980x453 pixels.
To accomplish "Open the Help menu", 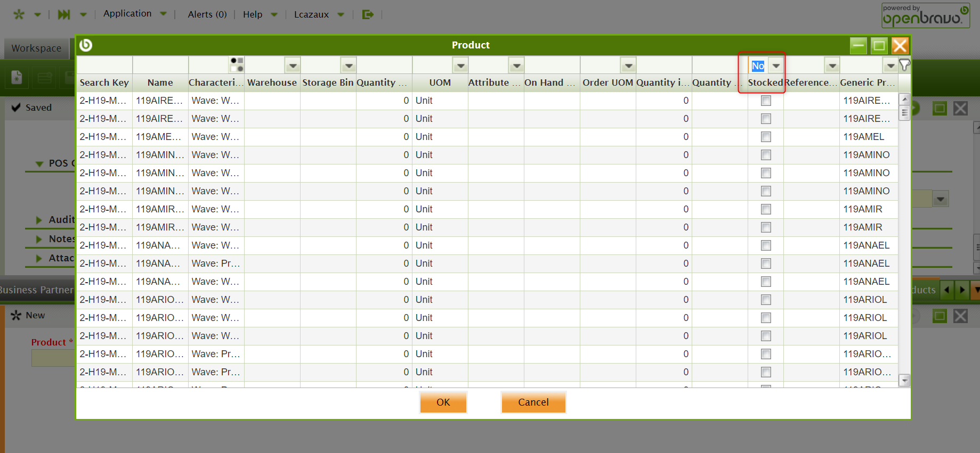I will pos(253,14).
